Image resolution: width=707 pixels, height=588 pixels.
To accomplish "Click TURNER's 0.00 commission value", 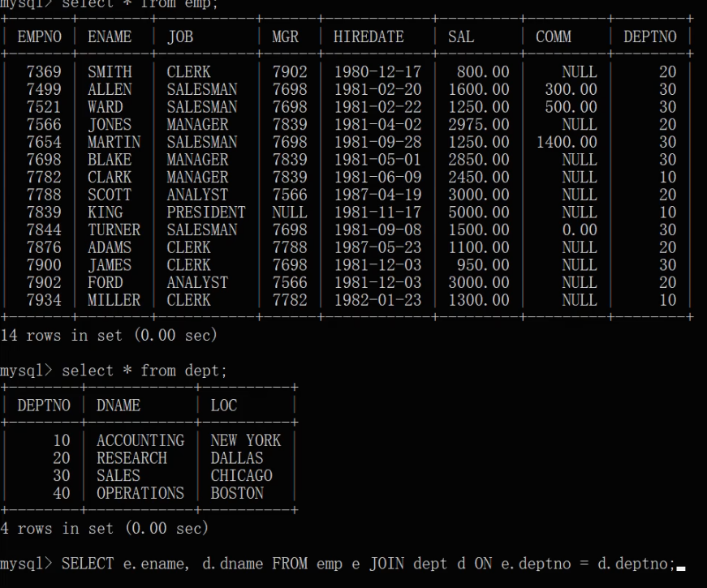I will point(580,230).
